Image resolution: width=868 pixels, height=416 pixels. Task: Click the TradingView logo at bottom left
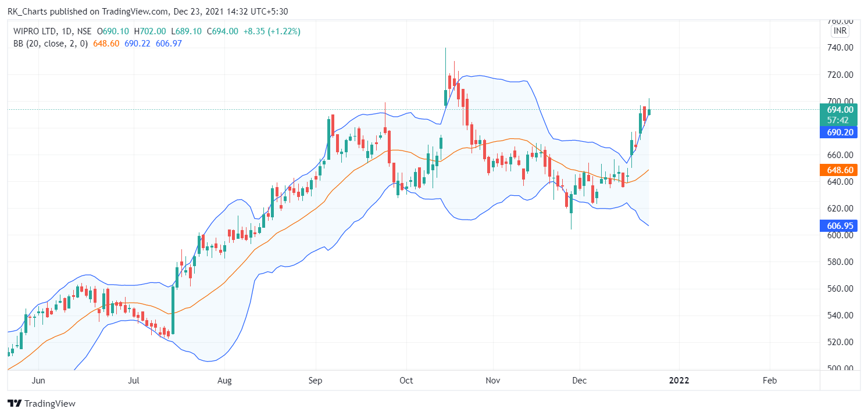click(41, 403)
